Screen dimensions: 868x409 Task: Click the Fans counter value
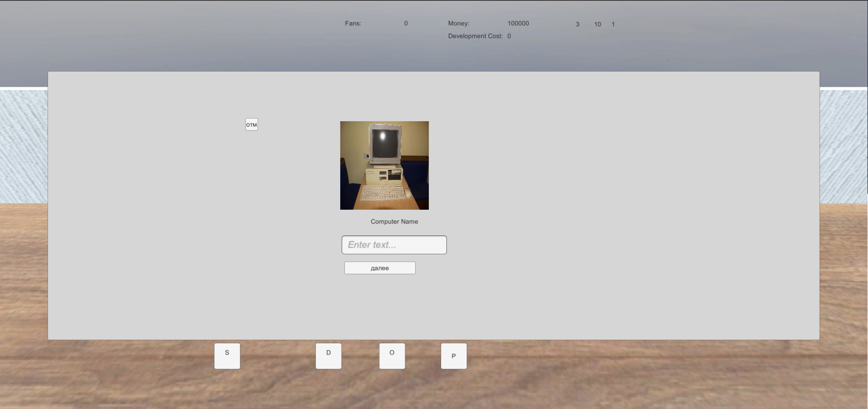pyautogui.click(x=406, y=23)
